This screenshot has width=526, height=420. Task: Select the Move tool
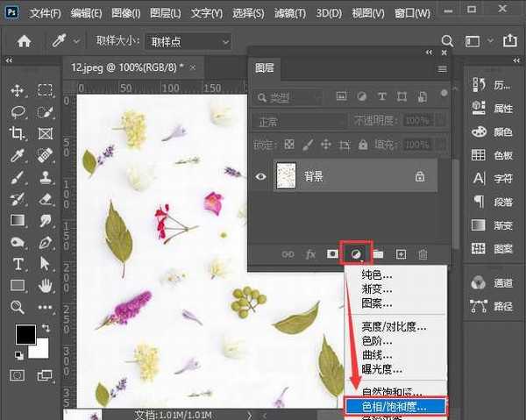17,90
